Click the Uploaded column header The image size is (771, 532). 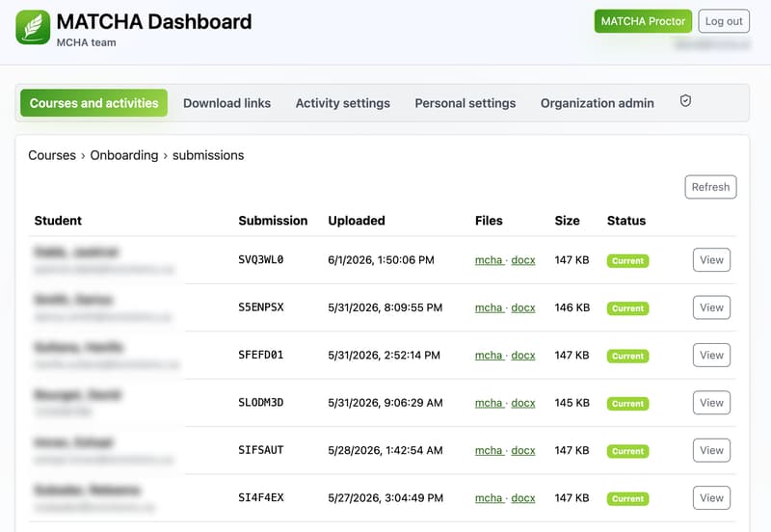click(357, 221)
